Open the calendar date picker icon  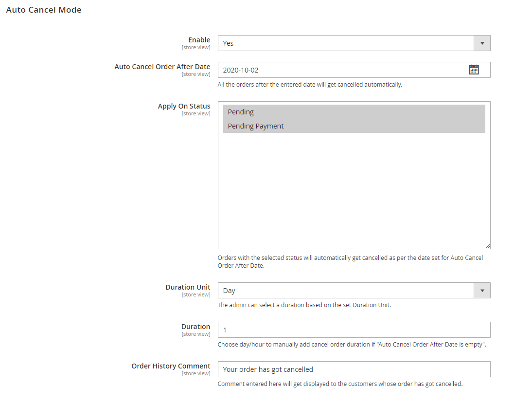(474, 70)
